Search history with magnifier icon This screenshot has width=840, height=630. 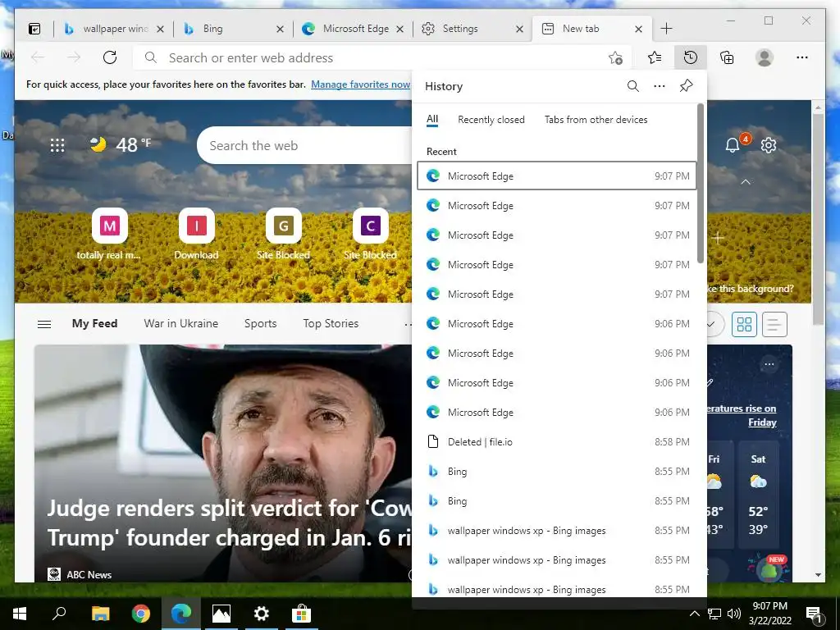(x=632, y=86)
